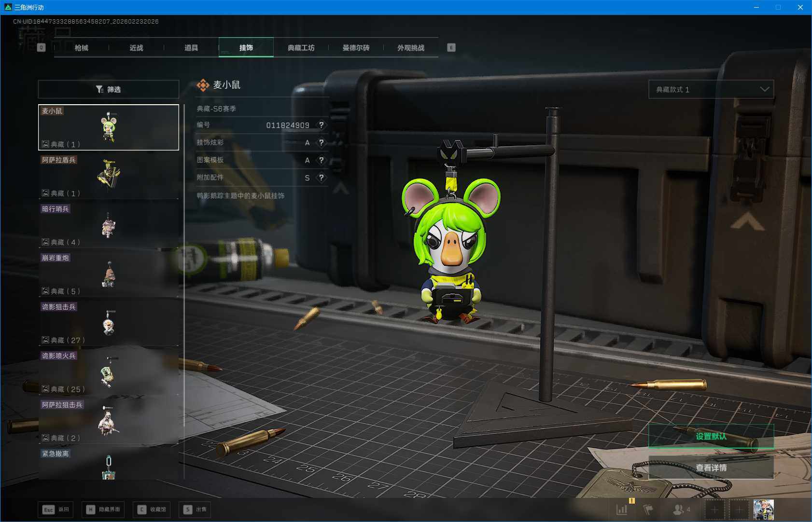Switch to the 枪械 tab

(82, 48)
